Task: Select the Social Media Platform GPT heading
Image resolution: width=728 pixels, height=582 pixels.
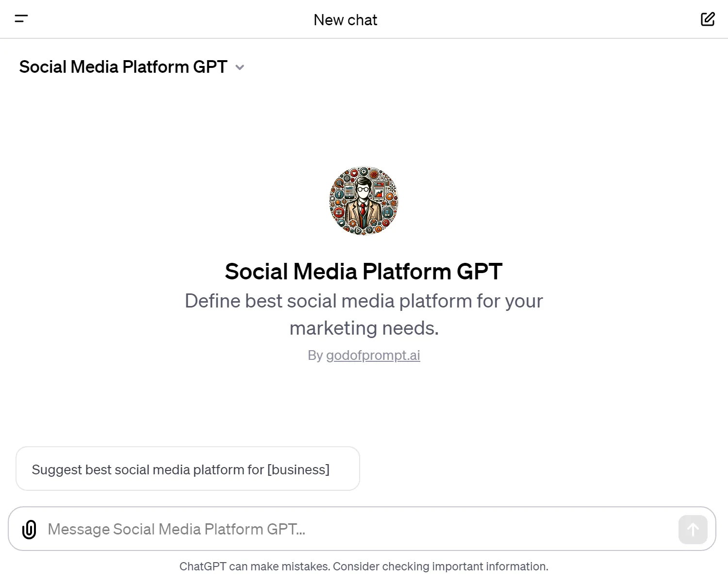Action: point(364,271)
